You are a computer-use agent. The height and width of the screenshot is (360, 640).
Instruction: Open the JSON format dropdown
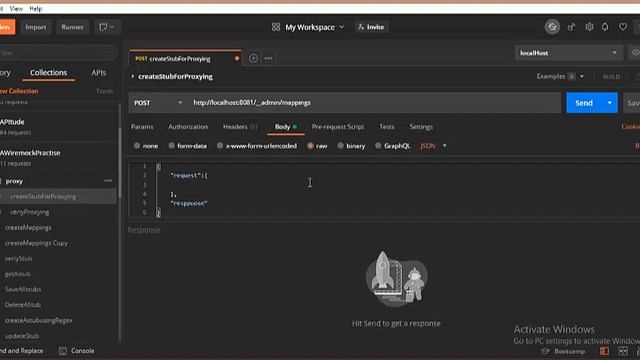pos(433,146)
